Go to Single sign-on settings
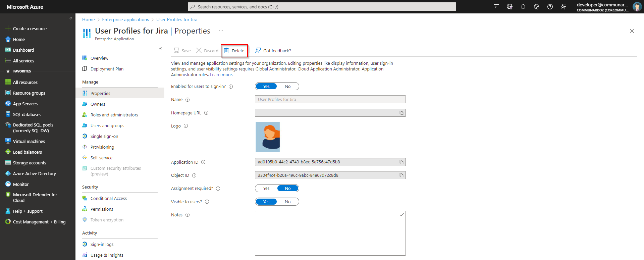This screenshot has height=260, width=644. [104, 137]
